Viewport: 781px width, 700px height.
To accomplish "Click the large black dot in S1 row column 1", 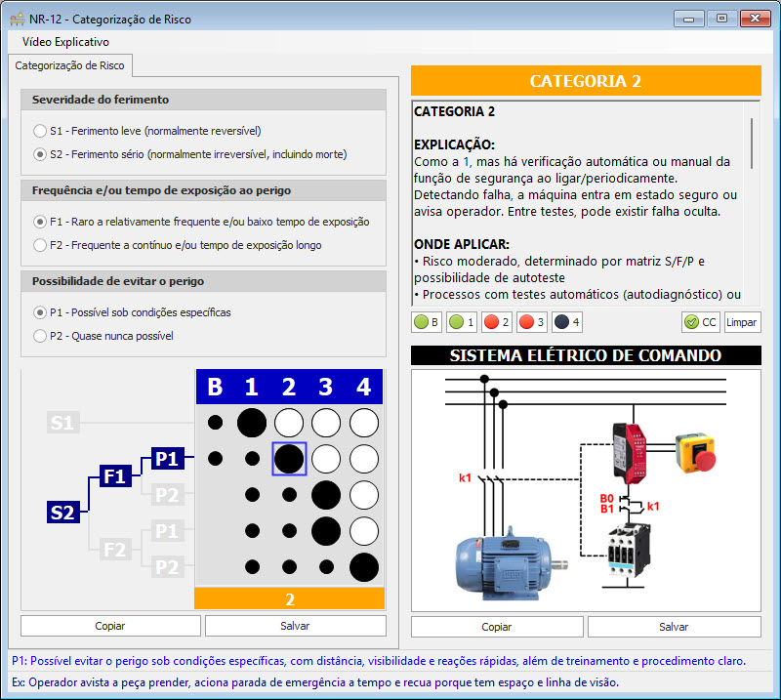I will (x=252, y=423).
